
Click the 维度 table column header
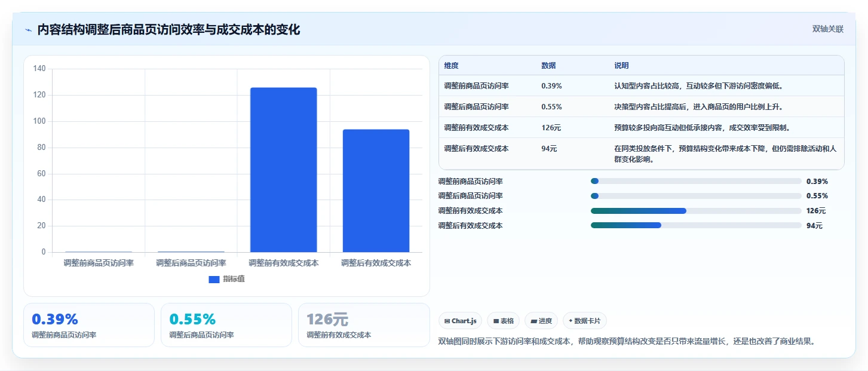pos(452,66)
